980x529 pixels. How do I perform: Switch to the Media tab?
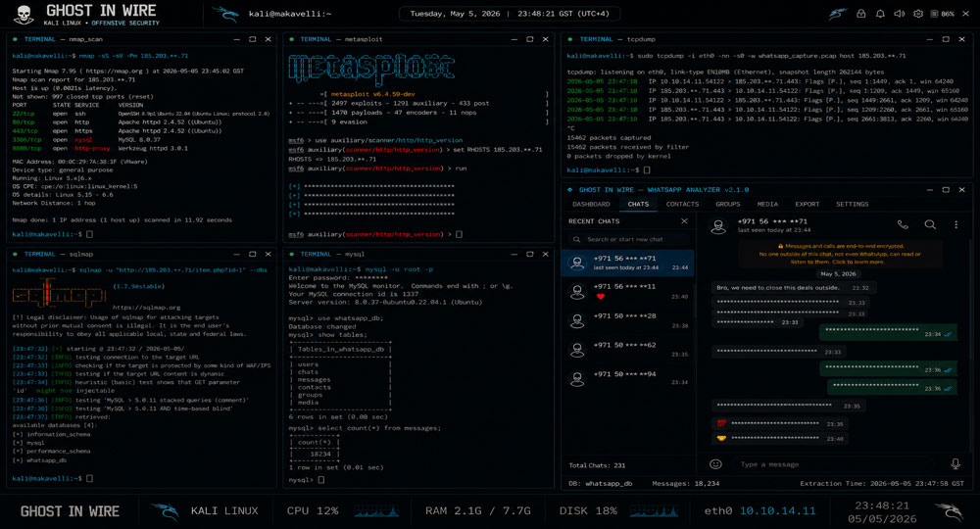[767, 204]
